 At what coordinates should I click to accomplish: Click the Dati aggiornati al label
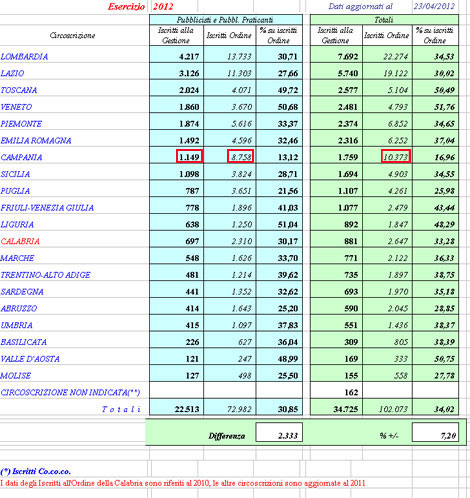361,6
